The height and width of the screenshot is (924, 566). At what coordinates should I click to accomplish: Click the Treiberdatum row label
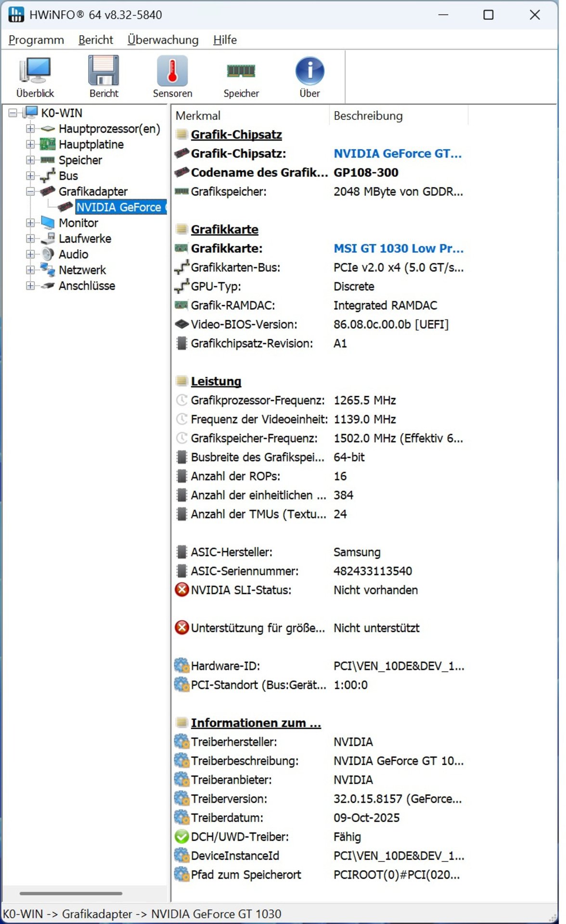[x=227, y=818]
